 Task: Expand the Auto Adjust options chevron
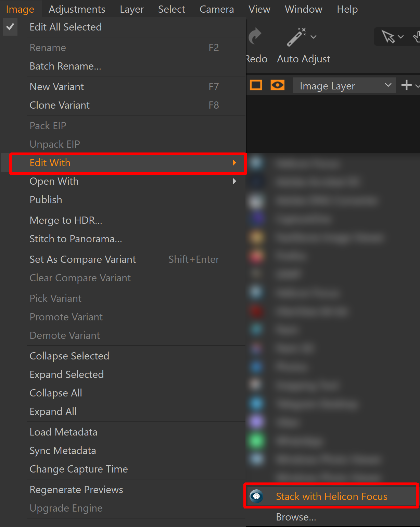[x=313, y=37]
